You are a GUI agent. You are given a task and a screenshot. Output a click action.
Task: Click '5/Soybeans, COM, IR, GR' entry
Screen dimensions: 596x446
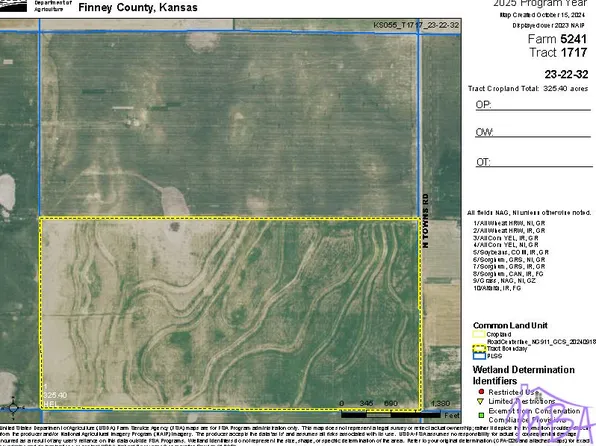pyautogui.click(x=511, y=252)
